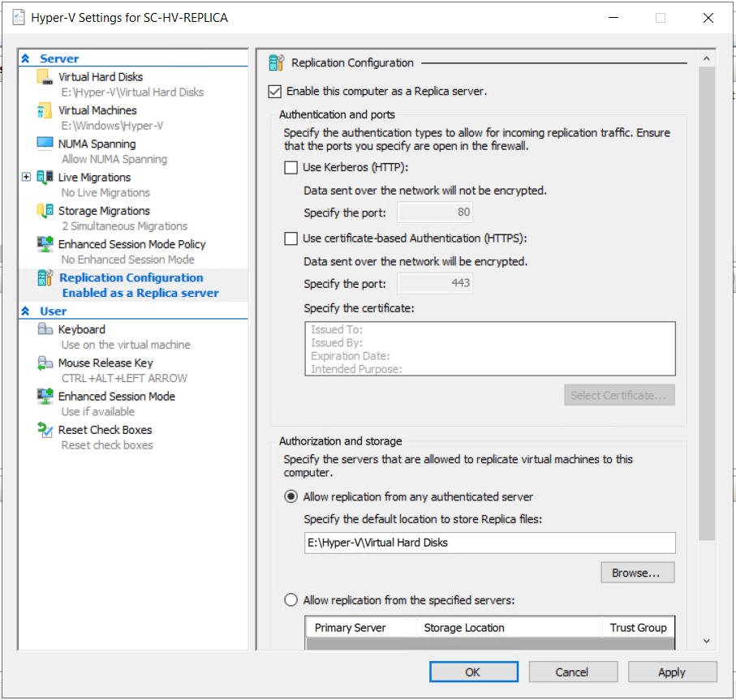Click the OK button
The image size is (736, 700).
(x=474, y=672)
